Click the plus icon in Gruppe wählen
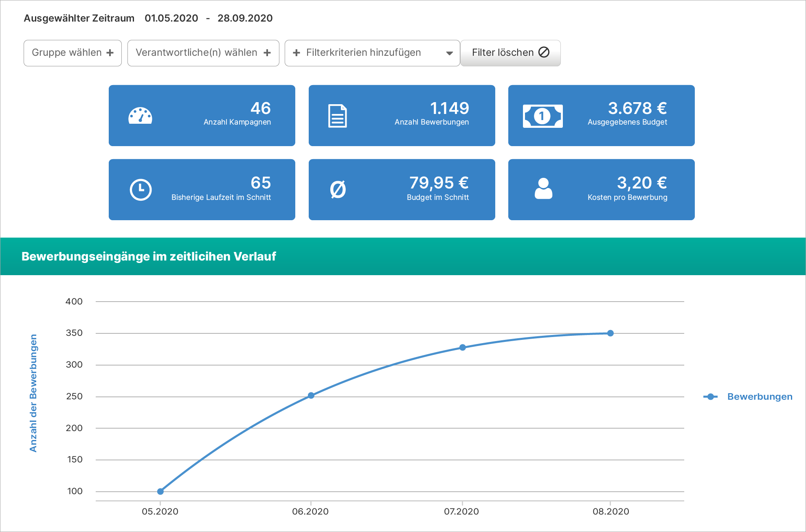806x532 pixels. (110, 53)
